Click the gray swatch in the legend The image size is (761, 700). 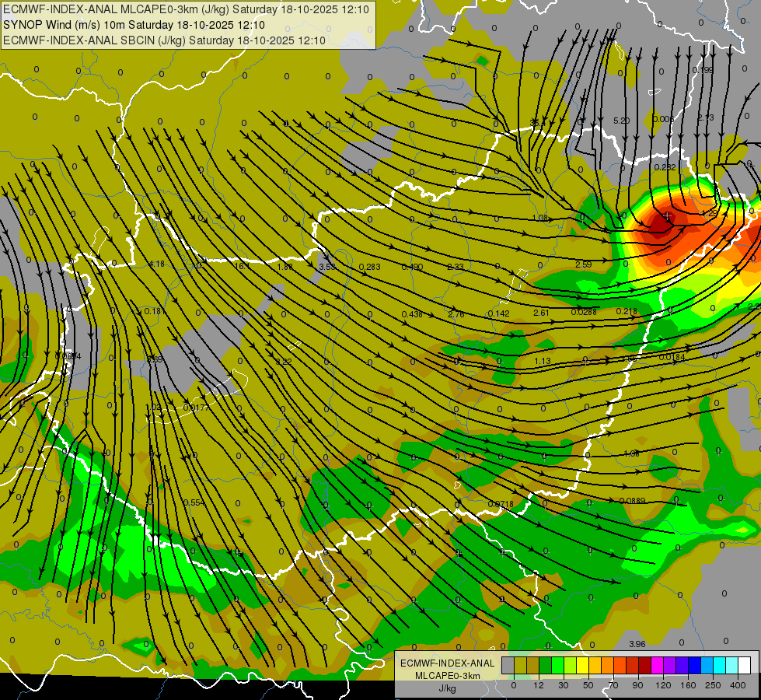508,665
